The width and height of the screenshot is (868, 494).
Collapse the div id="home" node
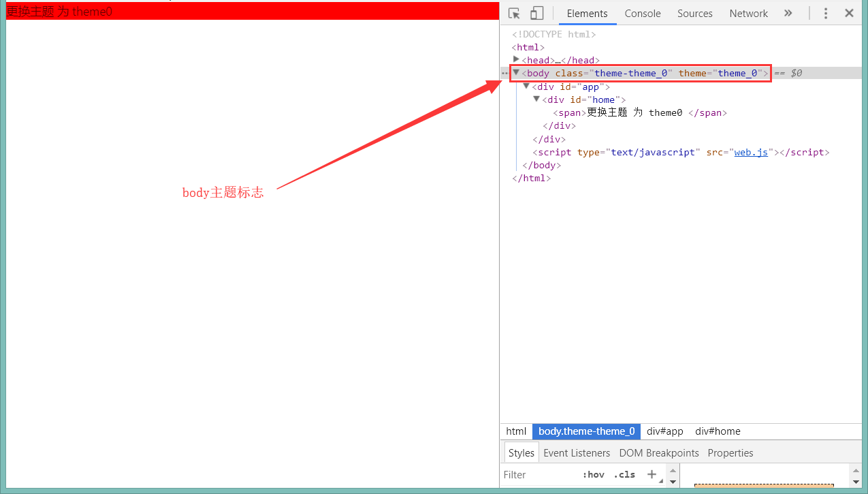(x=536, y=99)
